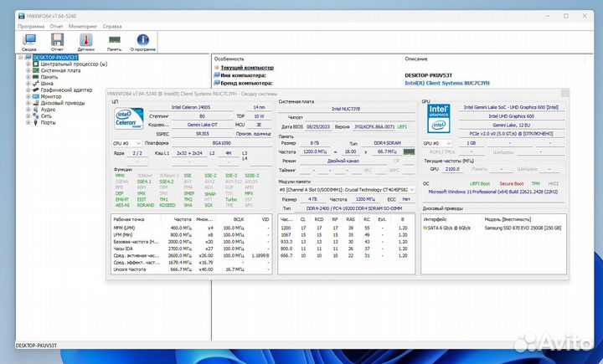
Task: Click the monitor icon beside Монитор tree item
Action: click(x=36, y=96)
